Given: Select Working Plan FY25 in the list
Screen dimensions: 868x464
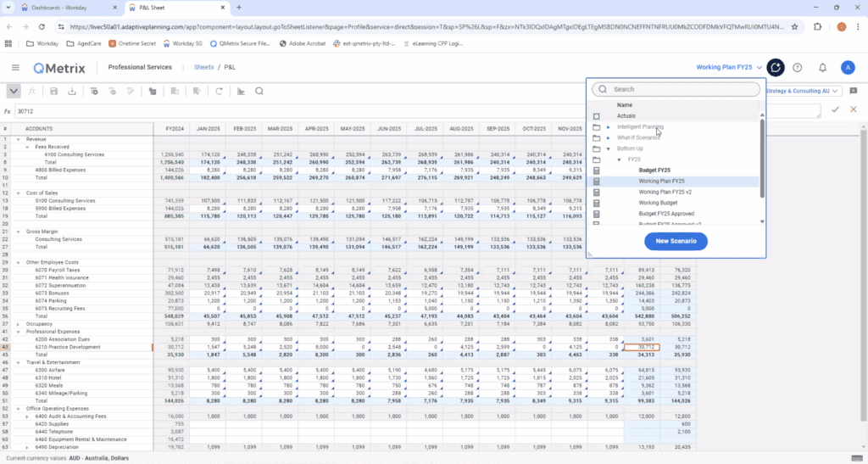Looking at the screenshot, I should (661, 181).
